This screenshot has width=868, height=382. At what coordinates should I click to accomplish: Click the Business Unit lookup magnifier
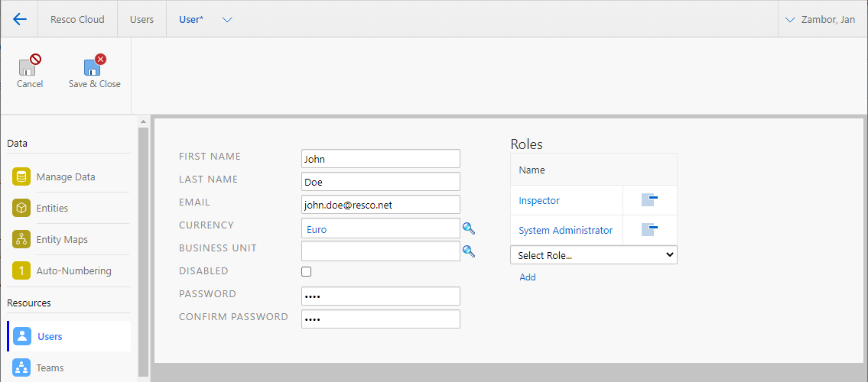[x=469, y=251]
